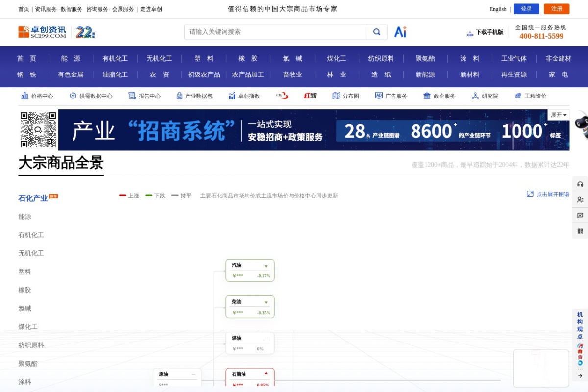Open the 煤油 commodity card
This screenshot has width=588, height=392.
[250, 343]
